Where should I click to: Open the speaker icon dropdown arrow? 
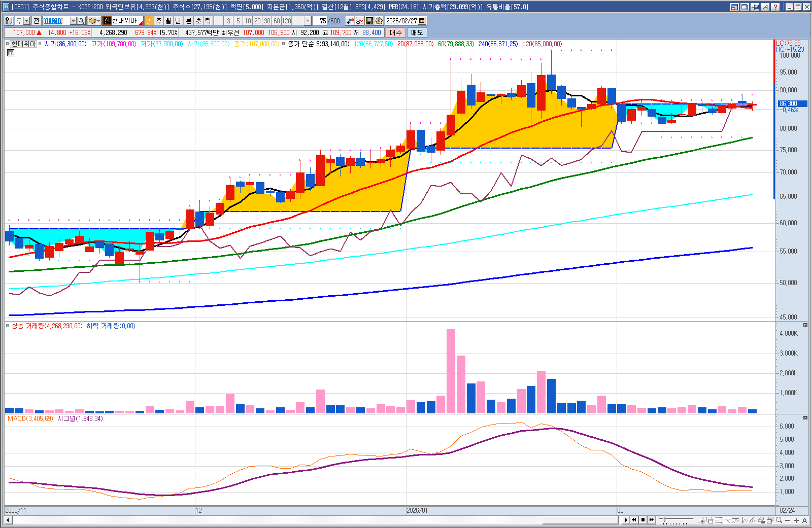[x=98, y=21]
